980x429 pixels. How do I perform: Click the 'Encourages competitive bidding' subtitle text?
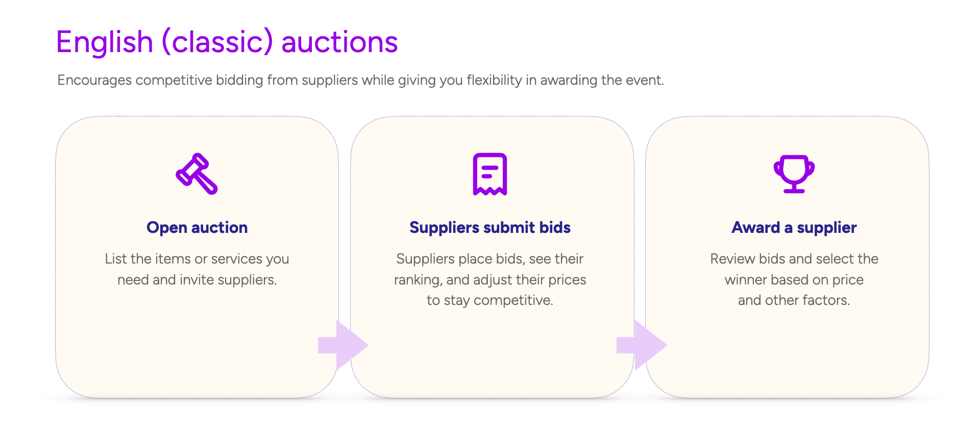pyautogui.click(x=360, y=80)
